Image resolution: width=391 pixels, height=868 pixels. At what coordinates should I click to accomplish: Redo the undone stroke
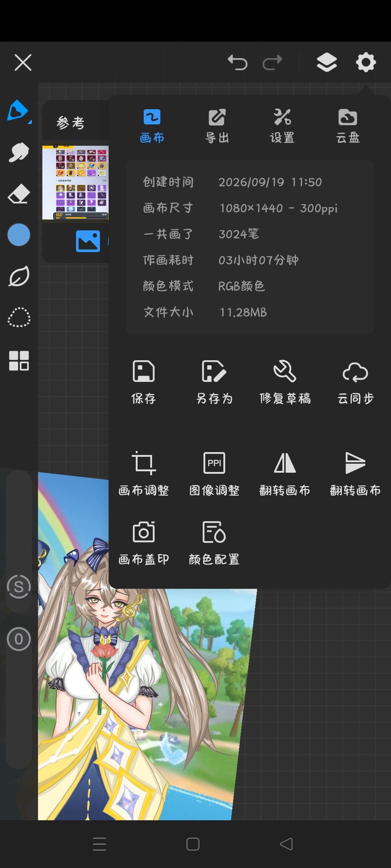272,63
